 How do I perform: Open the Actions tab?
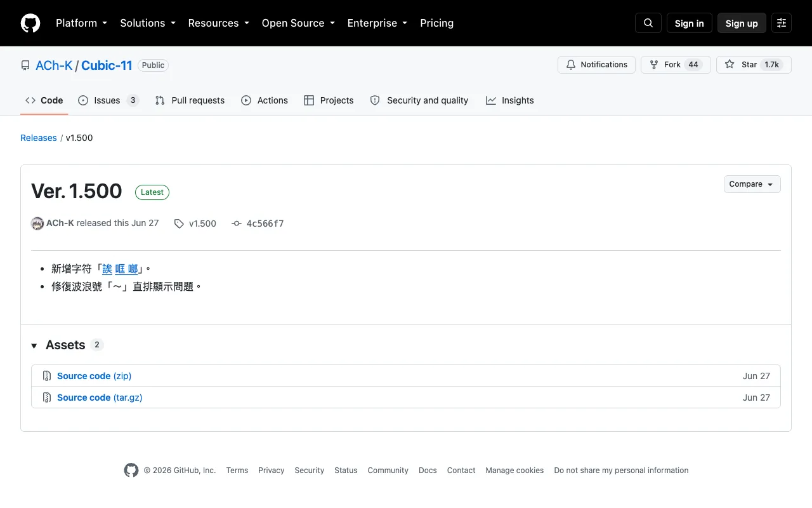pyautogui.click(x=265, y=100)
